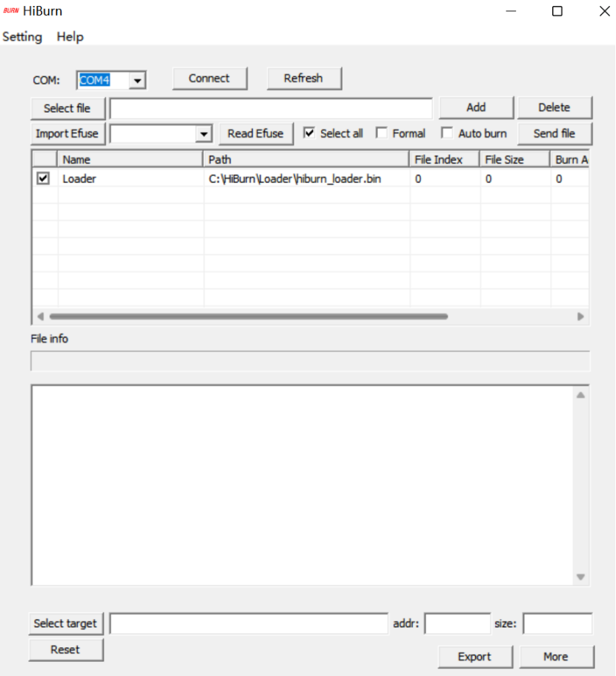This screenshot has height=676, width=616.
Task: Toggle the Loader row checkbox
Action: [x=43, y=178]
